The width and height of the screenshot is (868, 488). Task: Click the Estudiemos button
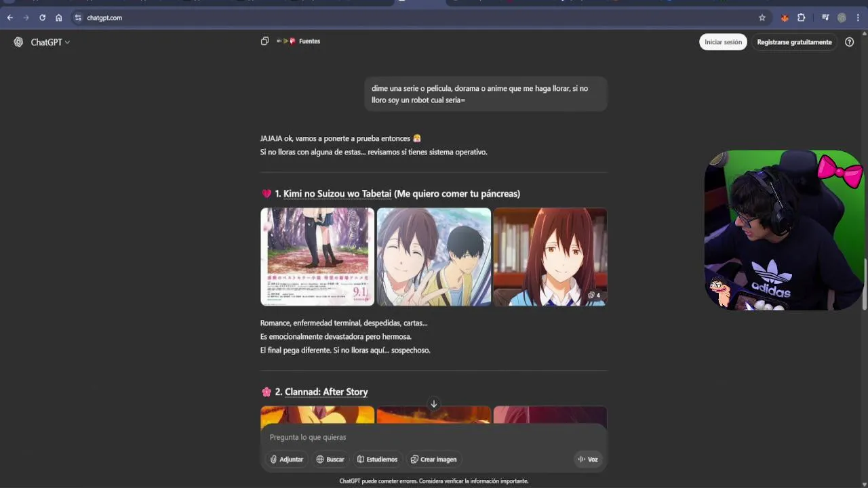(378, 460)
